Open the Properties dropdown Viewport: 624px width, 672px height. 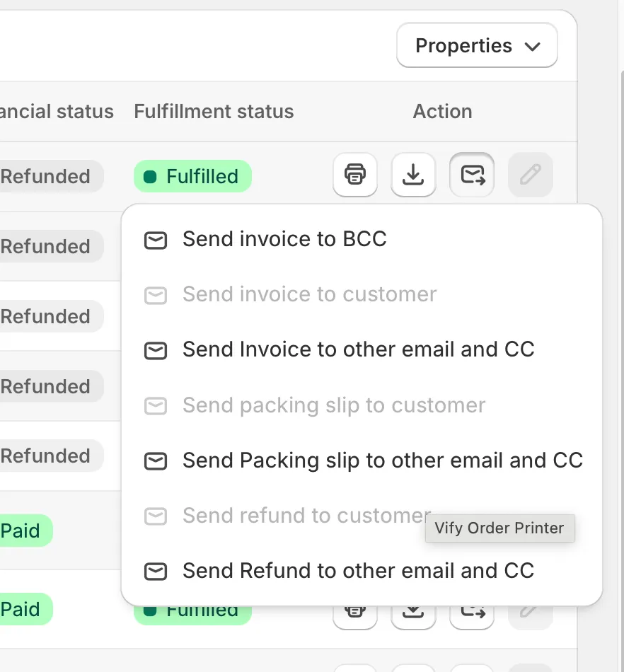point(477,45)
